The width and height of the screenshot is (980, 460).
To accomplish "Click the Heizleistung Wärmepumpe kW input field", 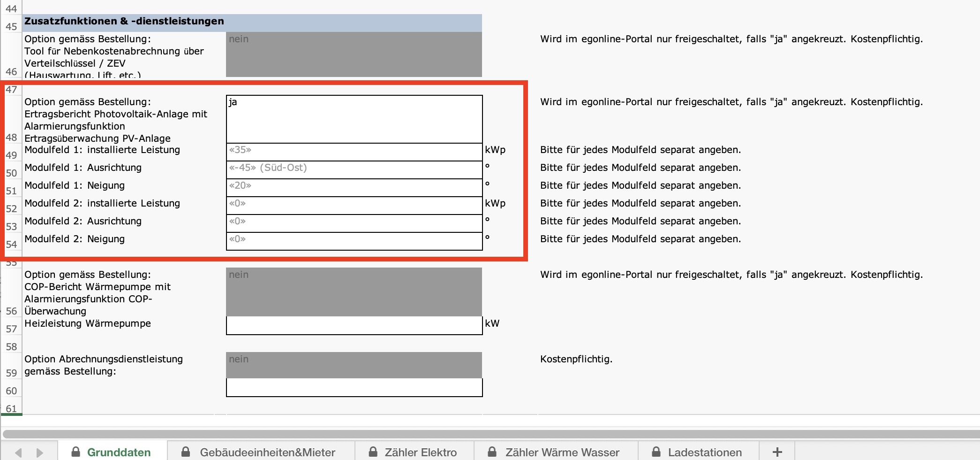I will (x=354, y=325).
